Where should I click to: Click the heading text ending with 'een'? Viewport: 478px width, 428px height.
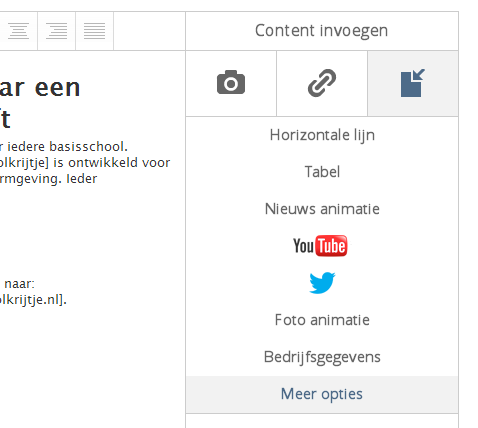click(x=40, y=88)
